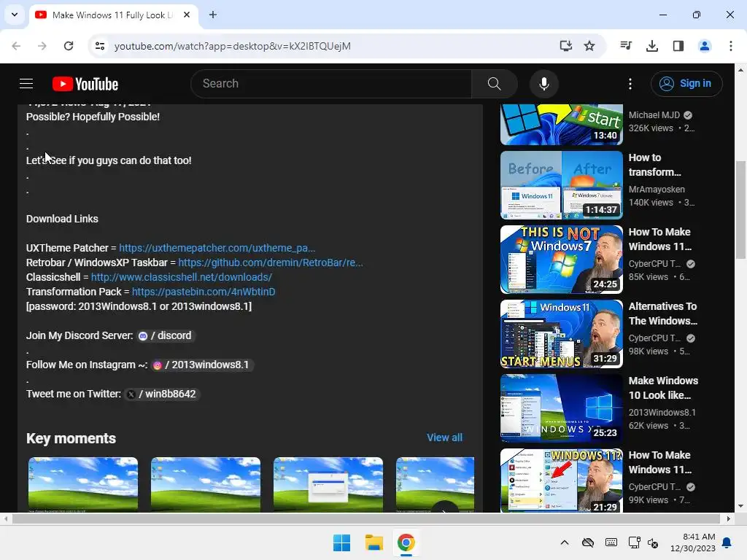Open Windows XP video thumbnail 25:23
The width and height of the screenshot is (747, 560).
click(x=561, y=408)
